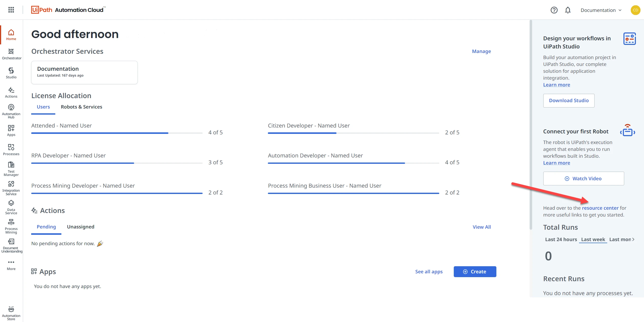
Task: Open Studio from the sidebar
Action: (11, 73)
